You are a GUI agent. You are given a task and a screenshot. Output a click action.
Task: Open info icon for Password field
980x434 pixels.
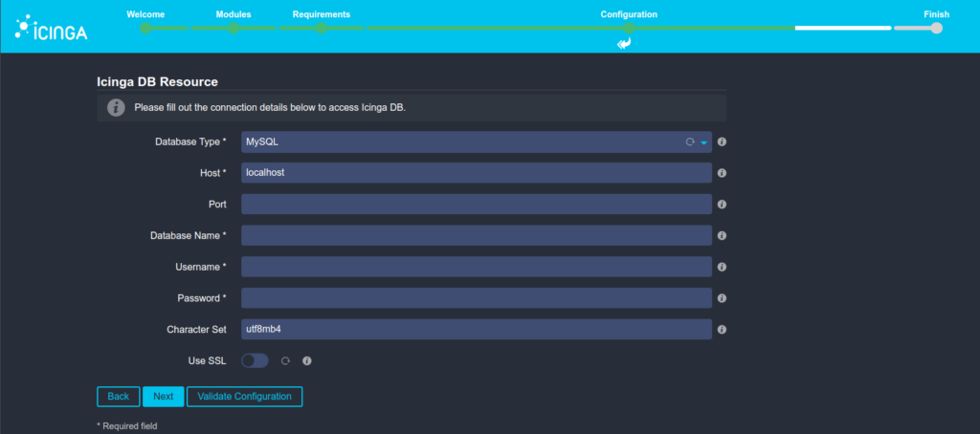coord(722,298)
